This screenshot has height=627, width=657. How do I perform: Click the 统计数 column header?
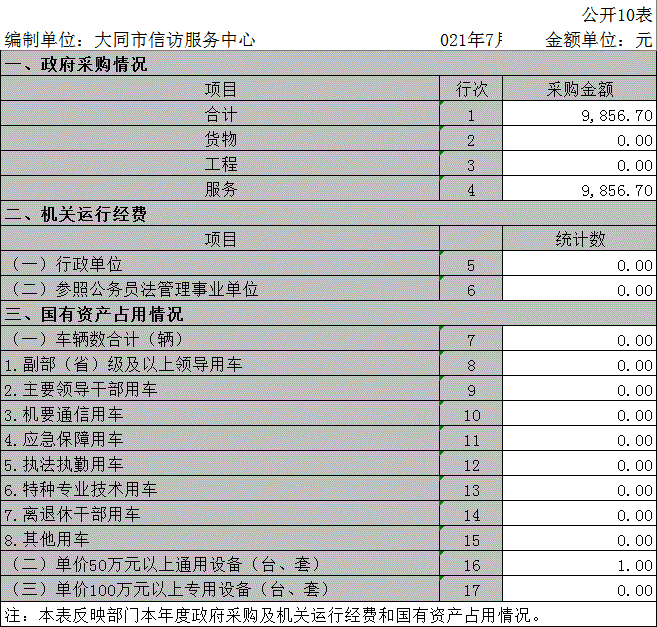tap(579, 239)
